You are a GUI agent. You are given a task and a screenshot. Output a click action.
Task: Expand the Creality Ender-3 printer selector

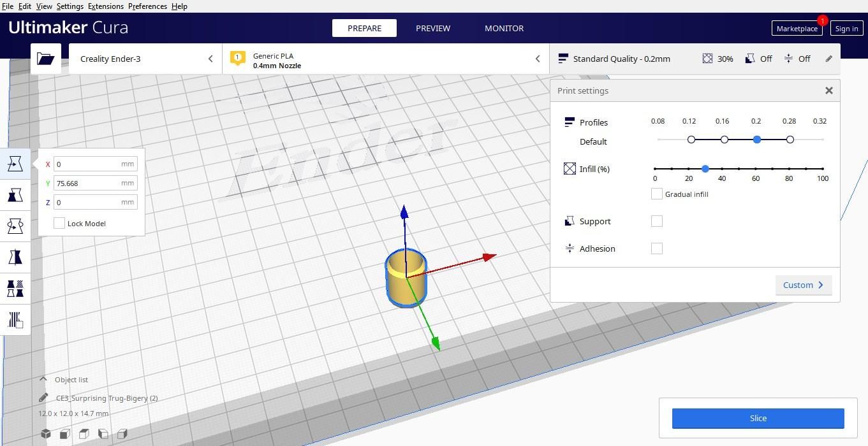point(145,59)
